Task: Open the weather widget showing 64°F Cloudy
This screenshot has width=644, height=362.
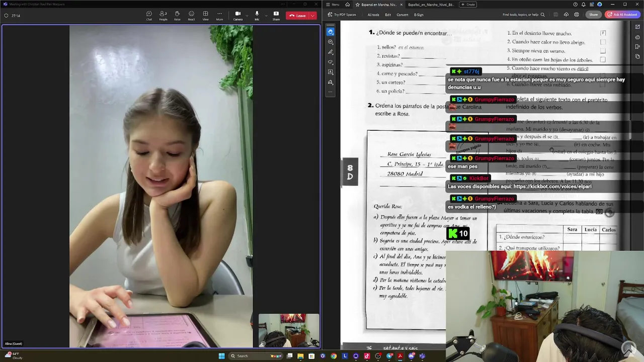Action: tap(14, 355)
